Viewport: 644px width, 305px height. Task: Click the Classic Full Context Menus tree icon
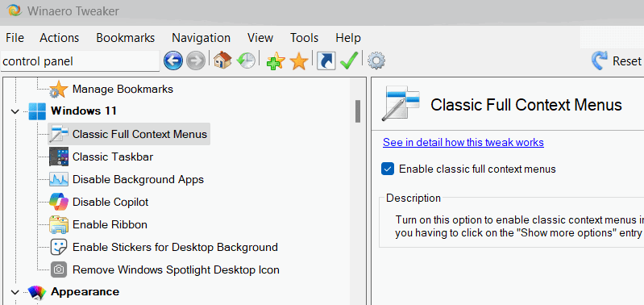pyautogui.click(x=58, y=134)
